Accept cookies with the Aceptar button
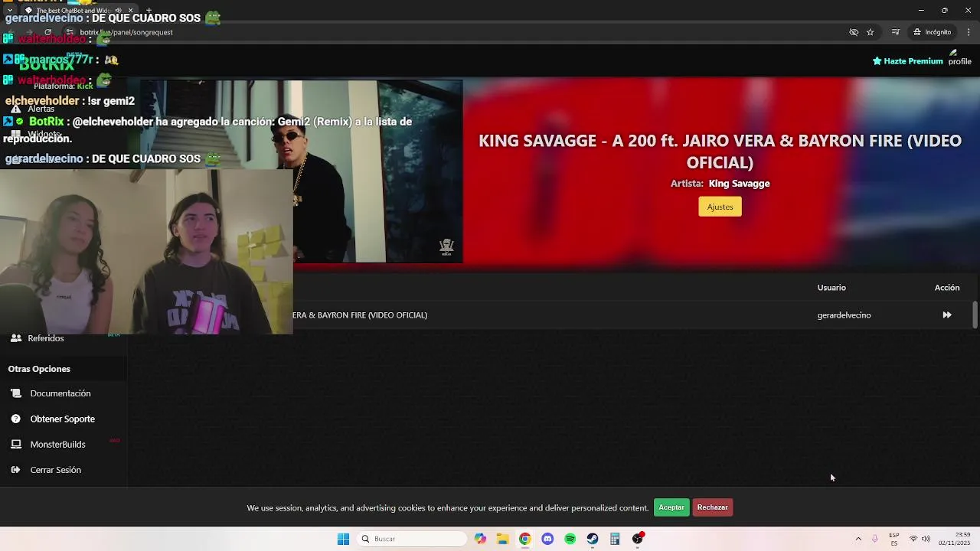Image resolution: width=980 pixels, height=551 pixels. pyautogui.click(x=671, y=507)
